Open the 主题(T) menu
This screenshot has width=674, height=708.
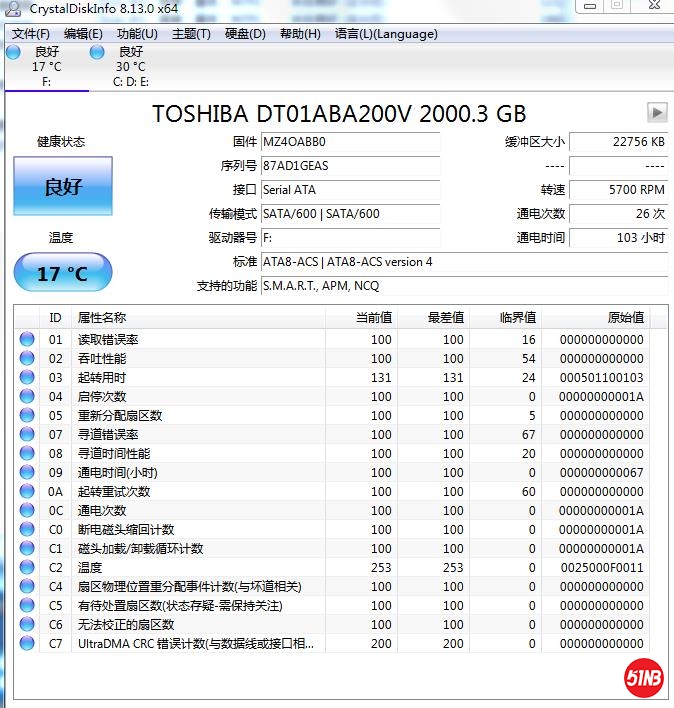(191, 34)
